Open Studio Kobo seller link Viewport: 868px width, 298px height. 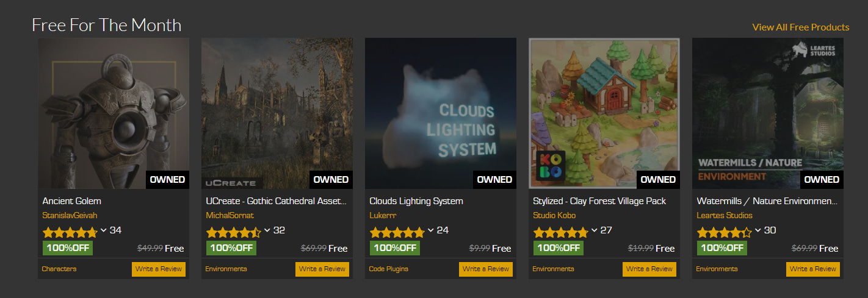point(554,215)
